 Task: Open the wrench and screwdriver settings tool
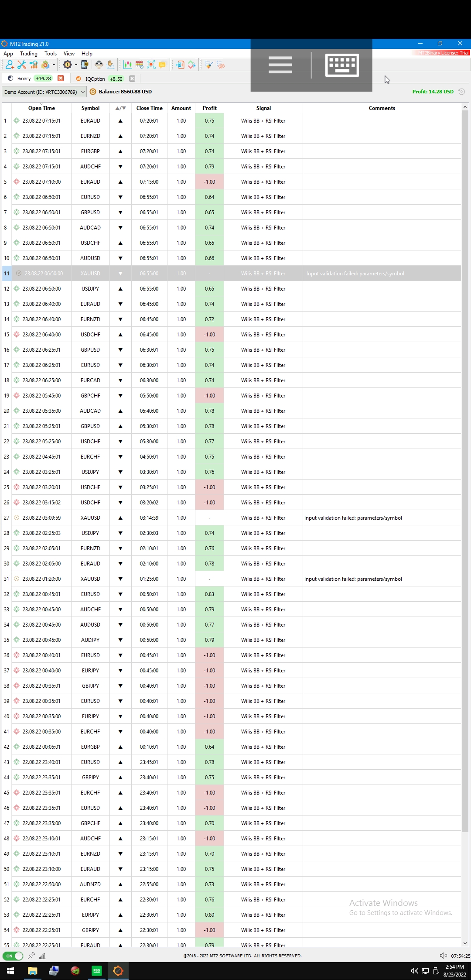[22, 65]
